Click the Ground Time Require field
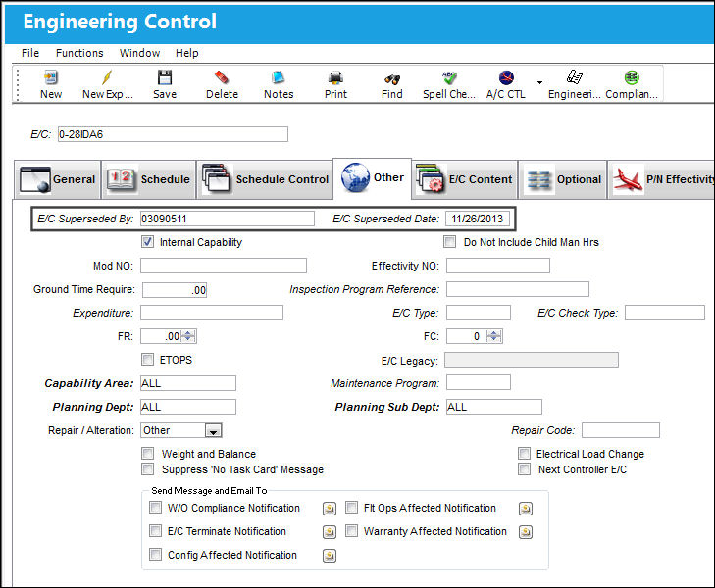 click(175, 290)
